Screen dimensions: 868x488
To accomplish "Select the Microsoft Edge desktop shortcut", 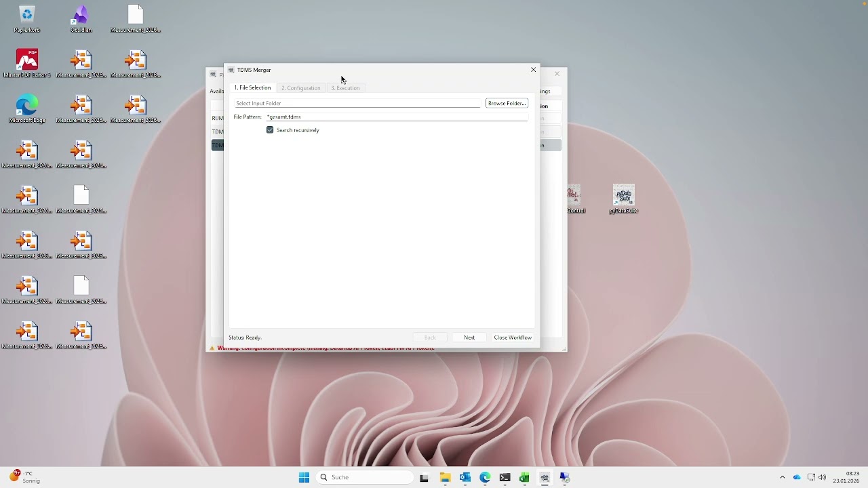I will [27, 108].
